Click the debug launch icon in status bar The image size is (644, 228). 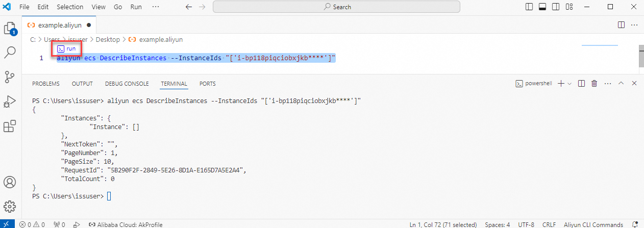(77, 224)
